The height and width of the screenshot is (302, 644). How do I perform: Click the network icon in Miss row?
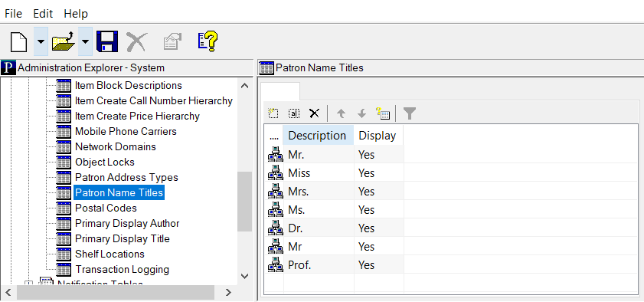coord(275,173)
